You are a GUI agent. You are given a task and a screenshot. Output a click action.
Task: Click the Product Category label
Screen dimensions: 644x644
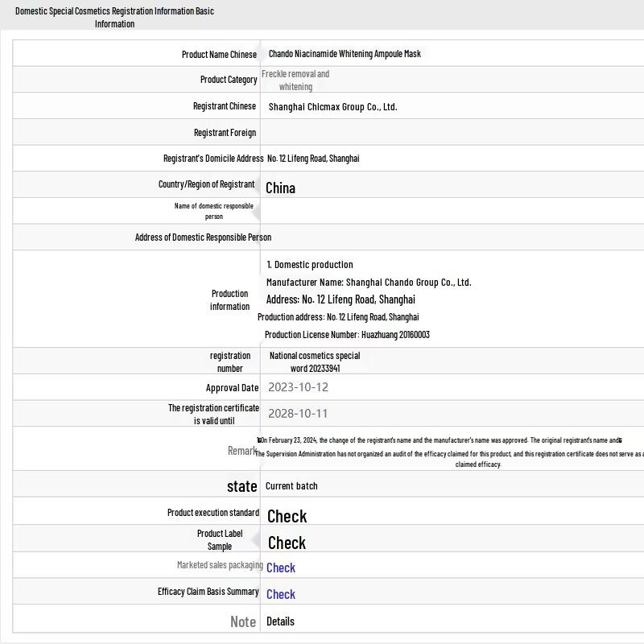coord(229,80)
